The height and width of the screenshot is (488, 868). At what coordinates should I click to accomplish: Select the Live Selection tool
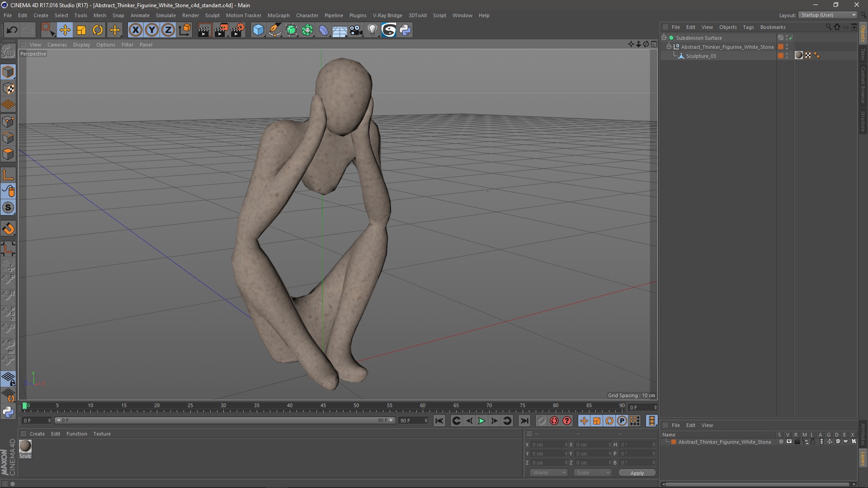tap(48, 30)
